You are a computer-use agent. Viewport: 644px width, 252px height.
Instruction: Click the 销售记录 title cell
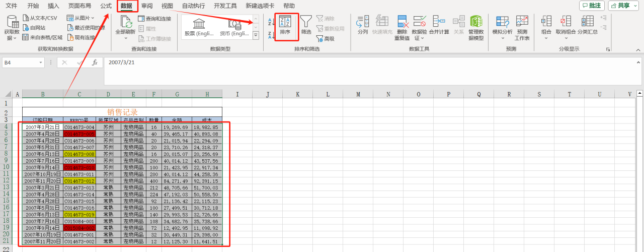pos(122,112)
